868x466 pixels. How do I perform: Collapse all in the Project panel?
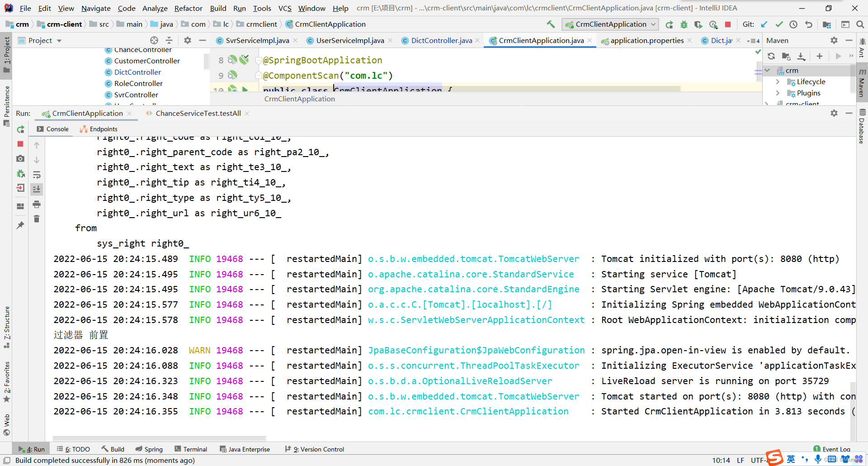click(169, 40)
